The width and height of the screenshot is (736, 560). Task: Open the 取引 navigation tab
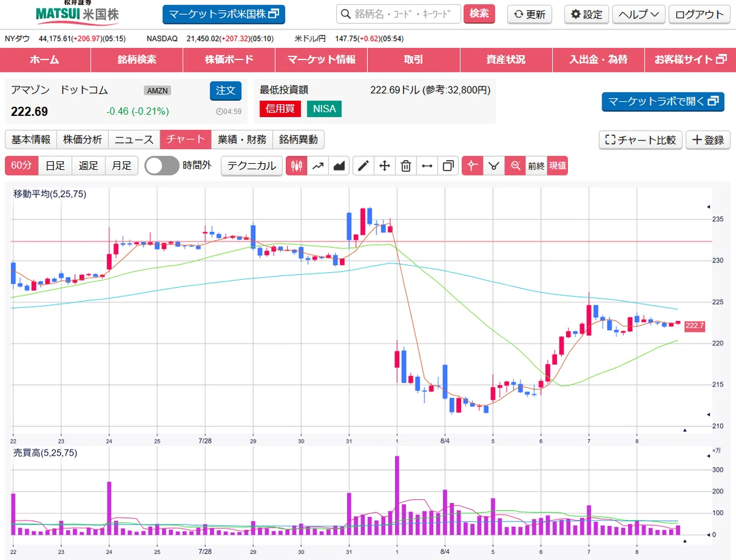[413, 59]
